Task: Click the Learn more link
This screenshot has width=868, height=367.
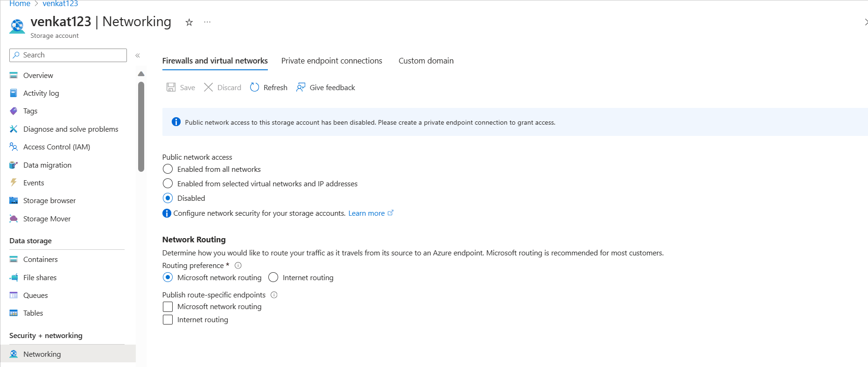Action: pos(371,213)
